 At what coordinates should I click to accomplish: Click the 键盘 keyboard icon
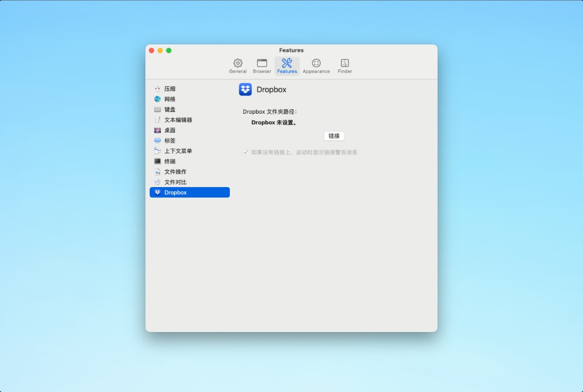[158, 110]
